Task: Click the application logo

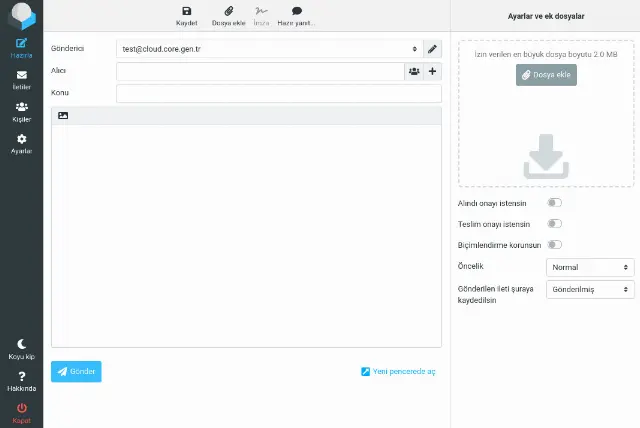Action: click(22, 16)
